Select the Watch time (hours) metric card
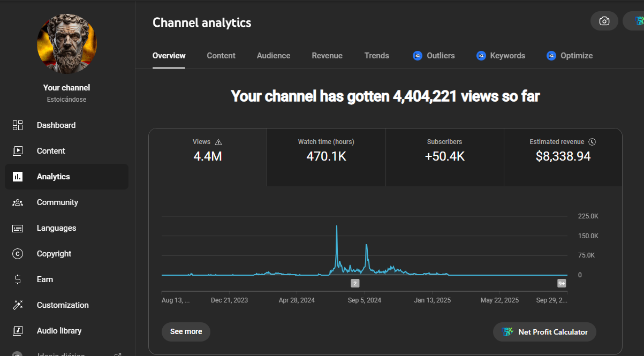 tap(326, 157)
